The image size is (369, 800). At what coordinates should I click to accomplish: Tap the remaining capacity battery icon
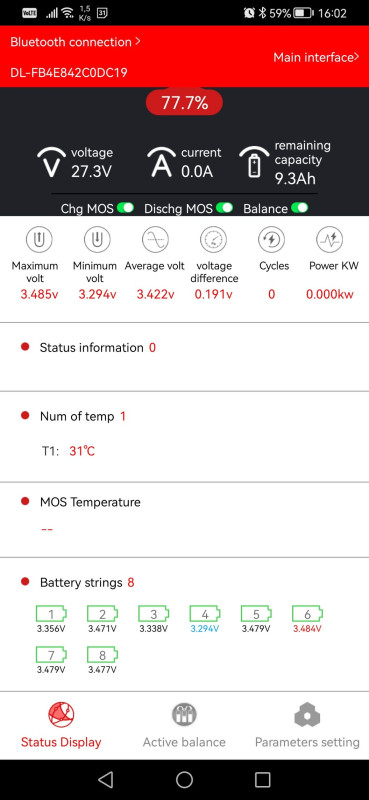(x=254, y=162)
